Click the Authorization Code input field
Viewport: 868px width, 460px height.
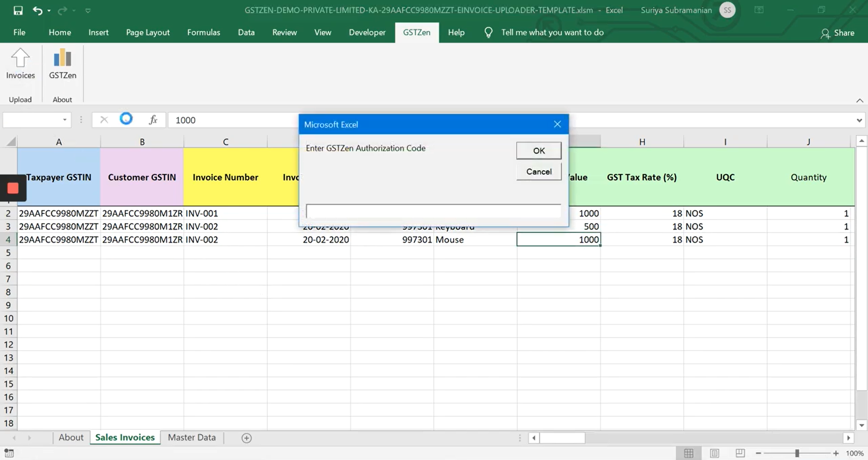[433, 211]
